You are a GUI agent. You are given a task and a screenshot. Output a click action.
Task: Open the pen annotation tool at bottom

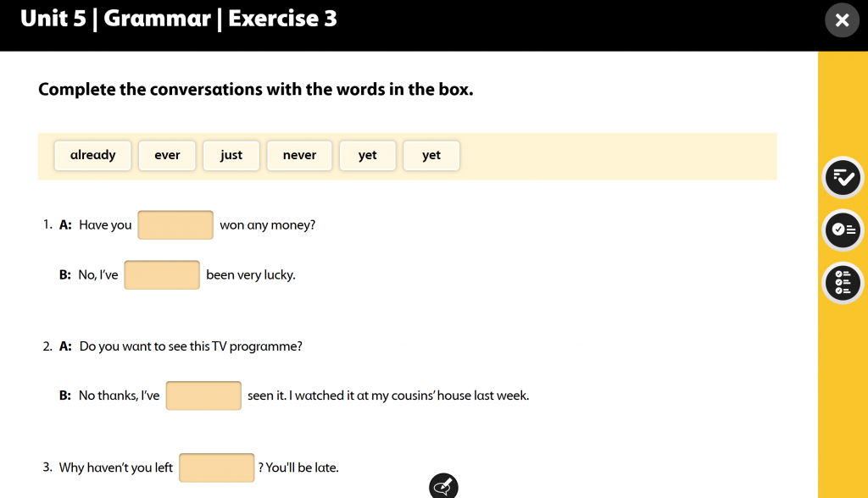tap(443, 486)
